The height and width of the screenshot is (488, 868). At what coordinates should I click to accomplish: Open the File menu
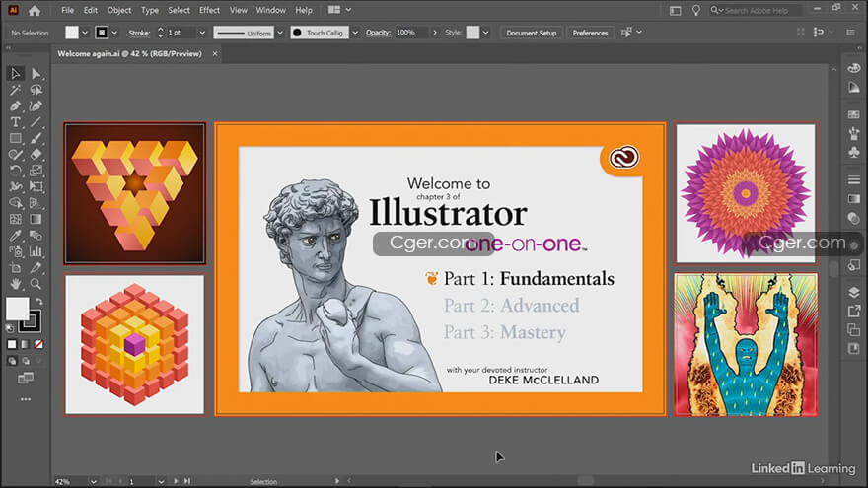pos(67,10)
